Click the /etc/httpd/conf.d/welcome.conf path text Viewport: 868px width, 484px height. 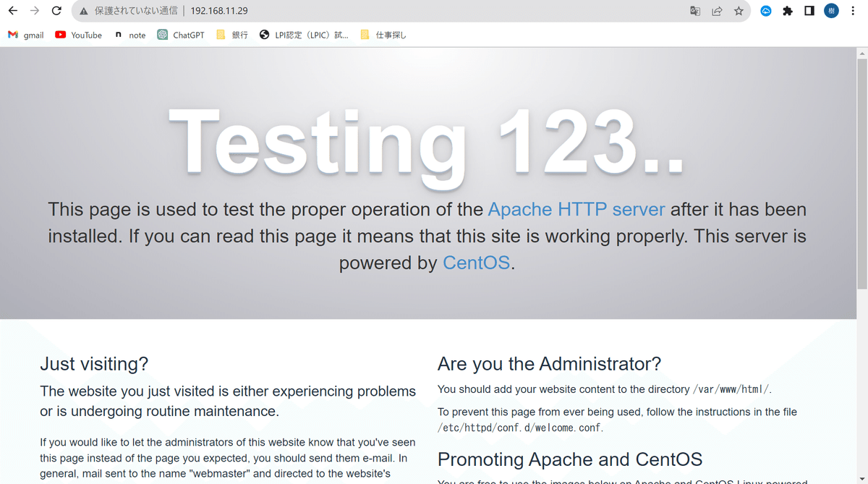tap(519, 428)
